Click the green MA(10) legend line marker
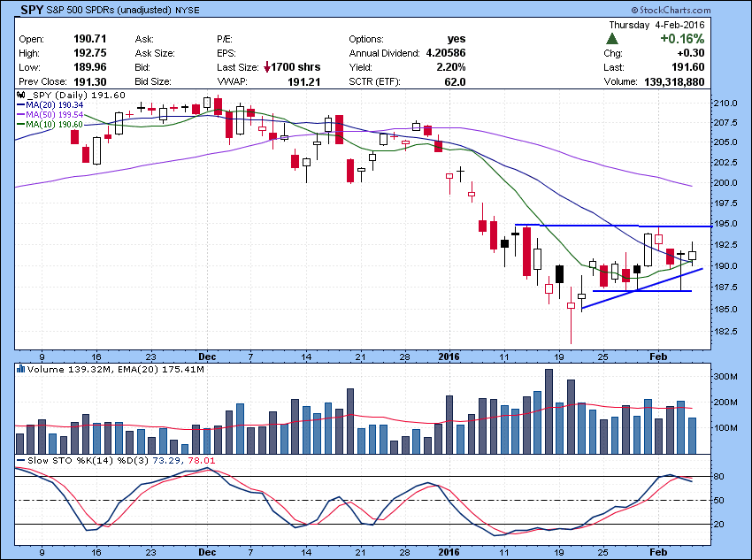 [x=21, y=125]
